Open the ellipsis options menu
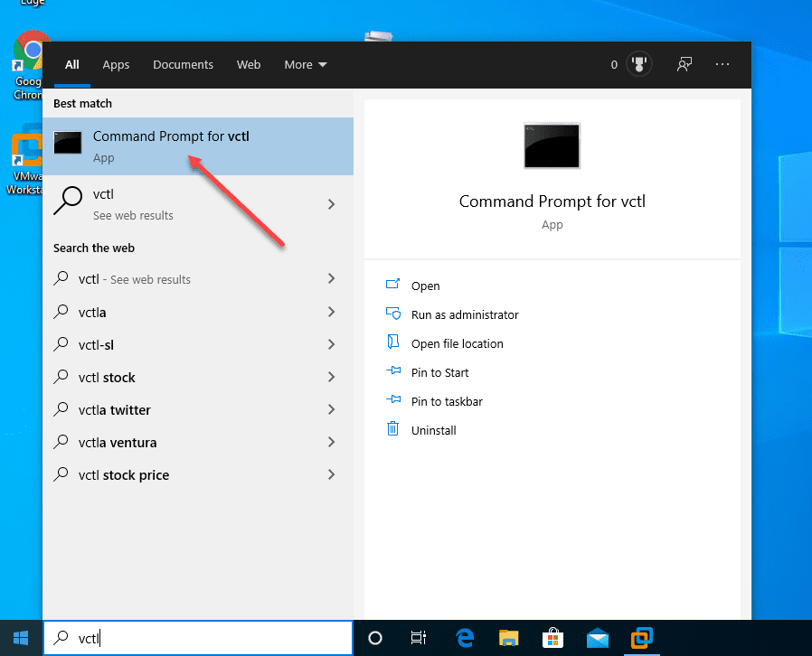The image size is (812, 656). [722, 64]
